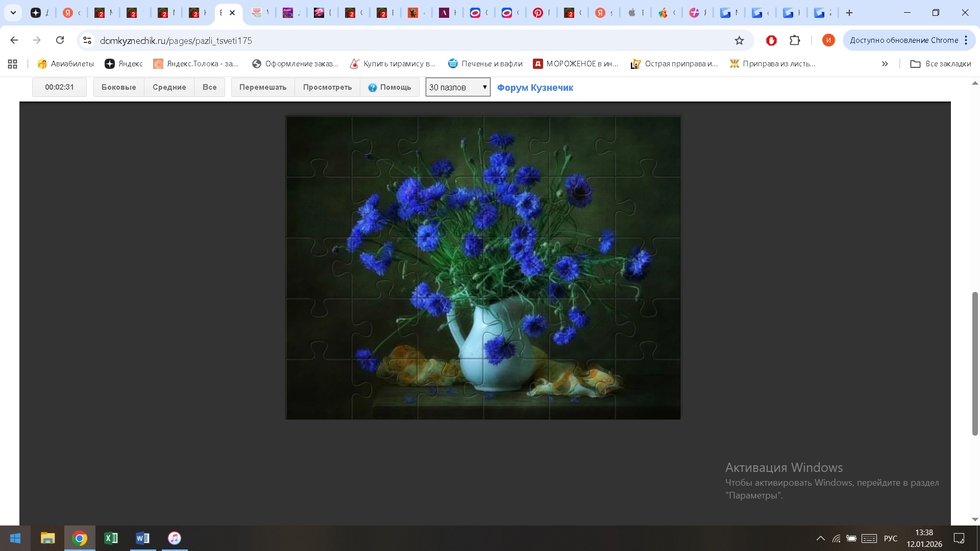
Task: Click the Просмотреть preview button
Action: (x=327, y=87)
